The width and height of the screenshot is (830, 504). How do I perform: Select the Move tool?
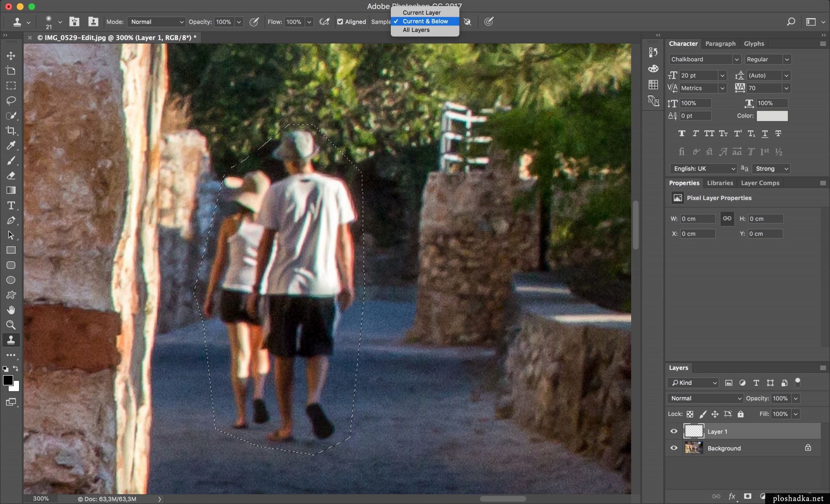tap(11, 55)
